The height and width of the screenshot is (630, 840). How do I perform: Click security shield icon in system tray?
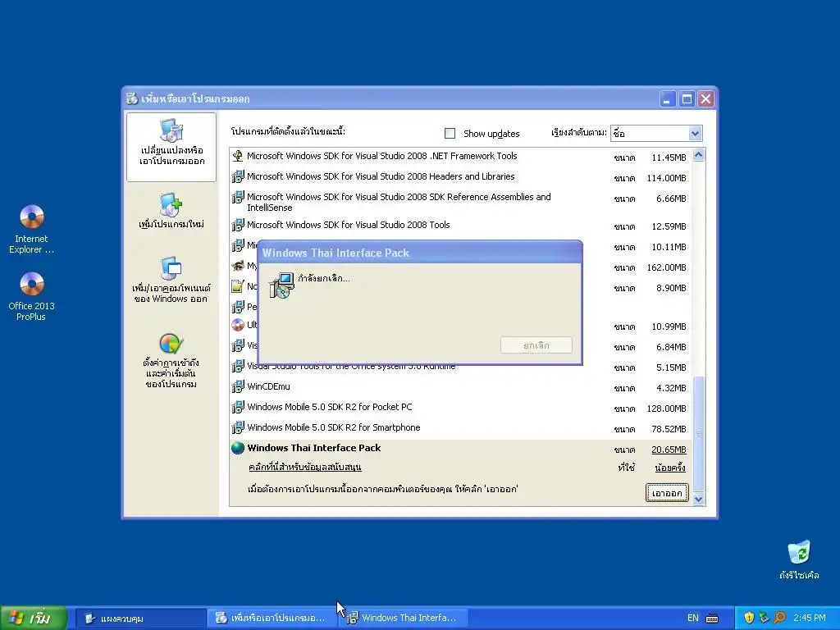click(749, 618)
